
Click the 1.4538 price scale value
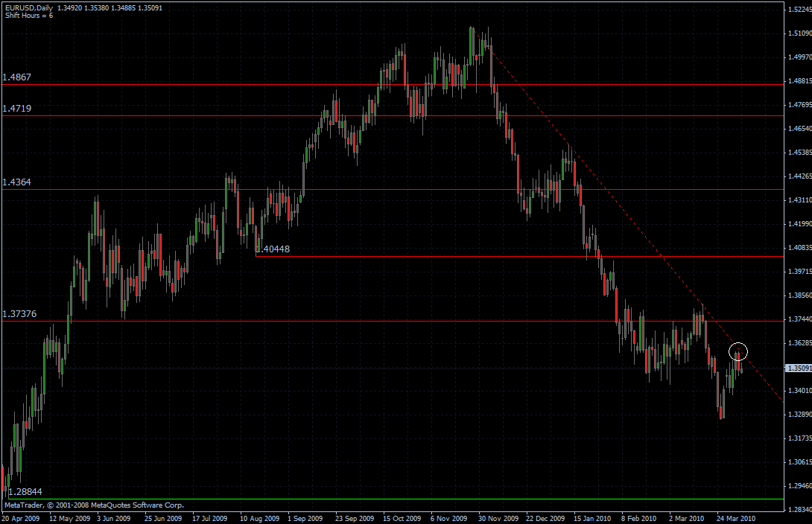click(799, 152)
